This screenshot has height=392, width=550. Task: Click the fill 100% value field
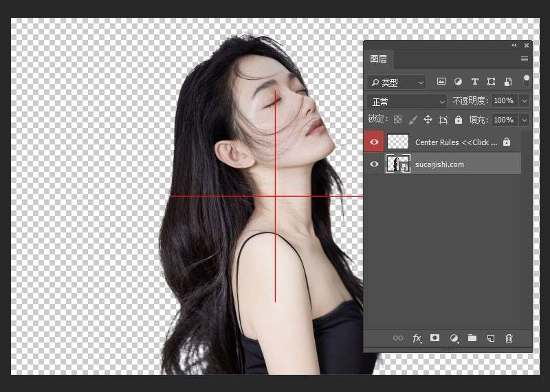[505, 120]
